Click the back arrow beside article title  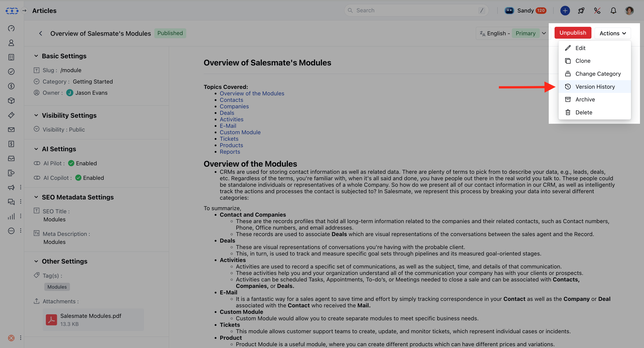(x=40, y=34)
